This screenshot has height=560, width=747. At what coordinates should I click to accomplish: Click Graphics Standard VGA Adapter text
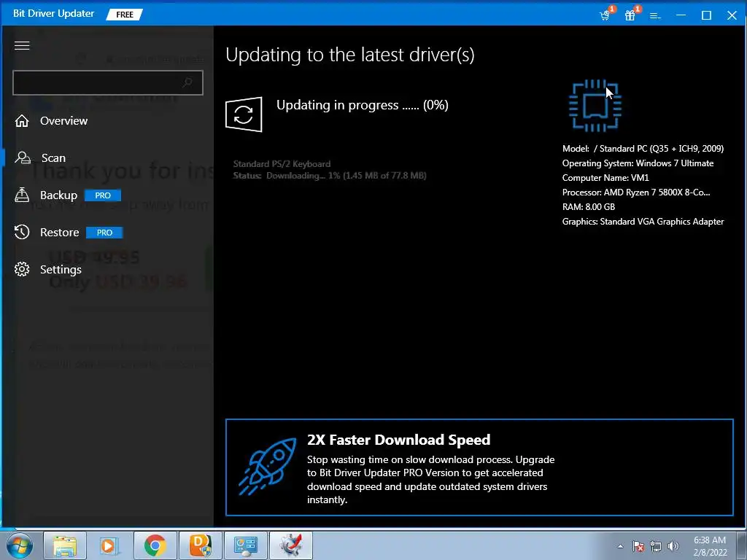click(643, 222)
